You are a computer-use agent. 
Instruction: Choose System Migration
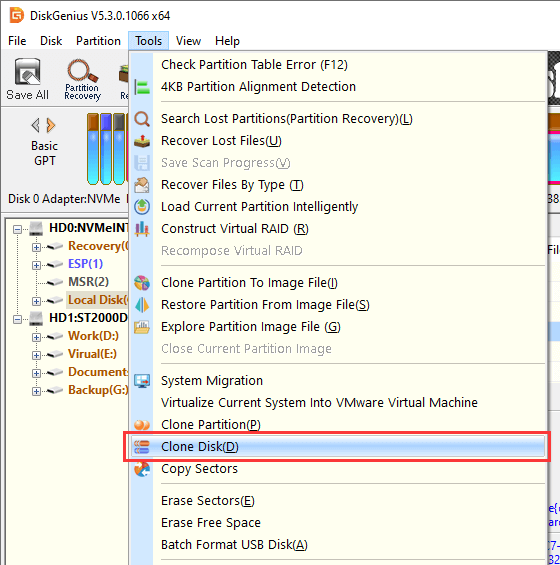(338, 381)
